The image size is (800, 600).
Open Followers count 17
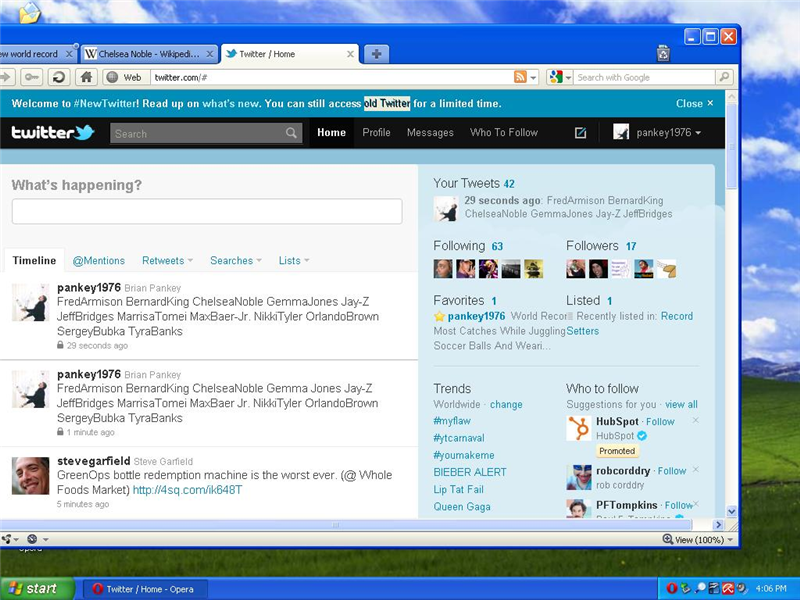[631, 247]
